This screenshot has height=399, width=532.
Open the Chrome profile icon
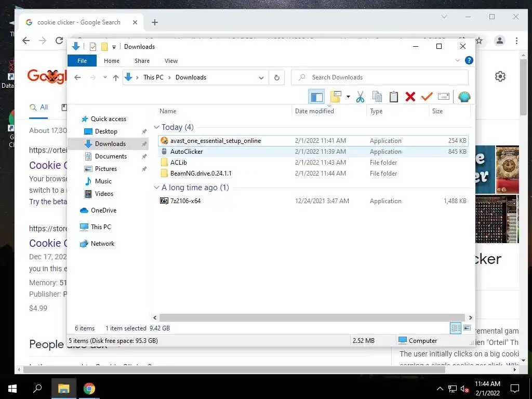point(499,41)
